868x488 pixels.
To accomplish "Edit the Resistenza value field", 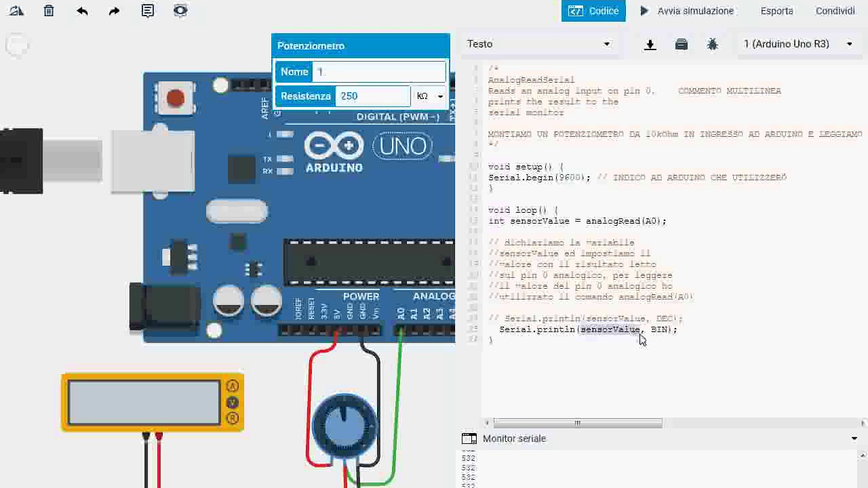I will tap(373, 96).
